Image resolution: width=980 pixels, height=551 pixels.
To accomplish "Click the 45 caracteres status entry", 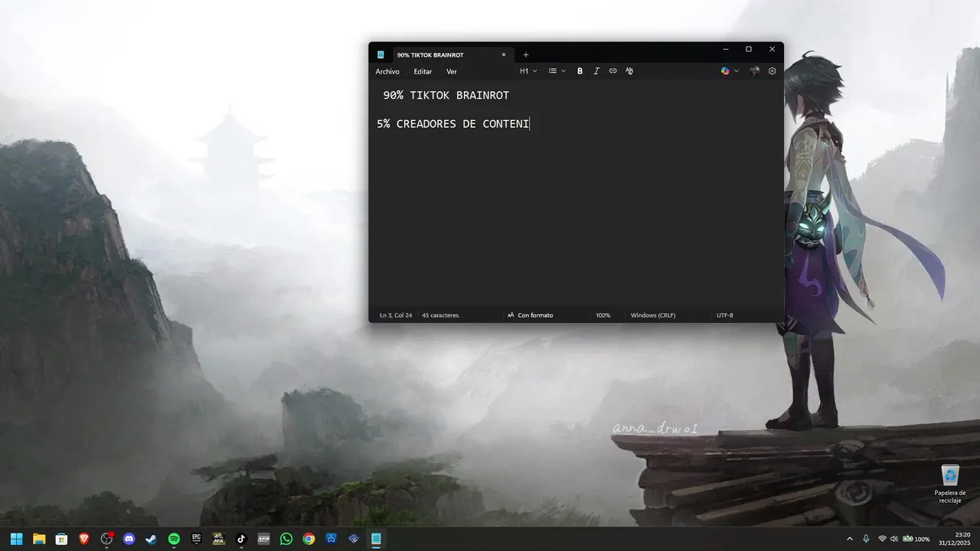I will (x=441, y=315).
